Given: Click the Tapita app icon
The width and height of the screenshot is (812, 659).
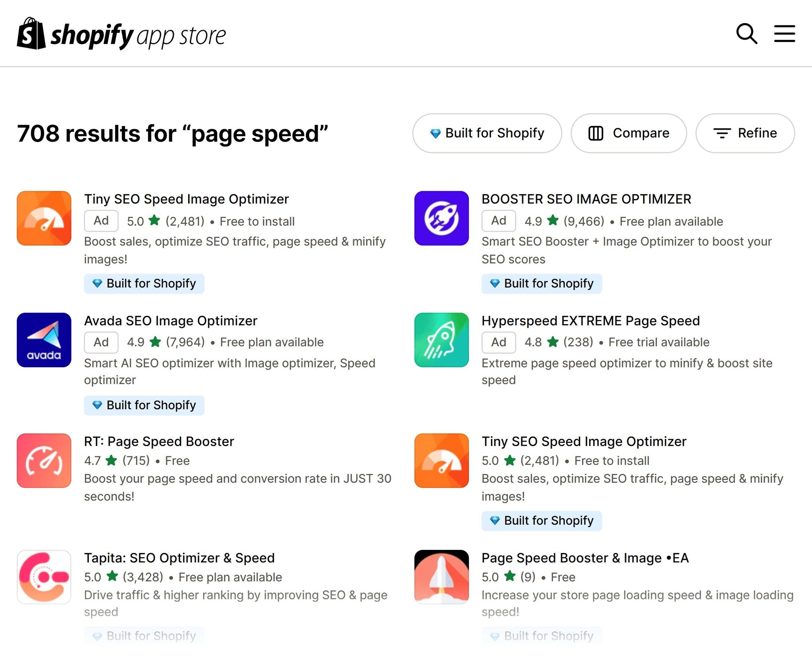Looking at the screenshot, I should [x=44, y=577].
